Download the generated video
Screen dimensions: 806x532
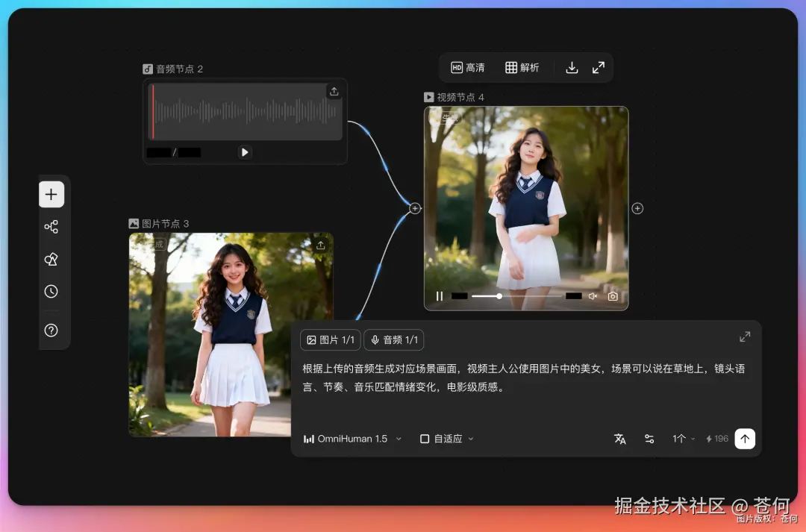point(572,67)
